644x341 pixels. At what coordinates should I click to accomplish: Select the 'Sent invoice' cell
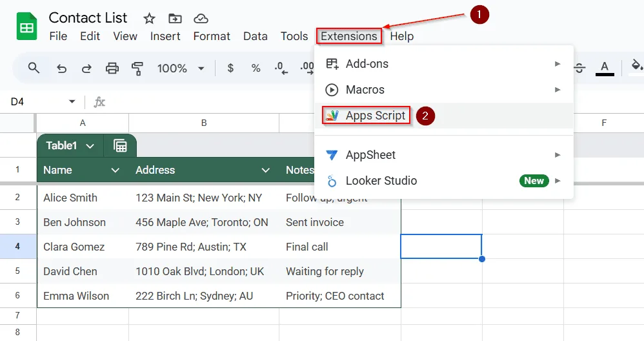(339, 222)
